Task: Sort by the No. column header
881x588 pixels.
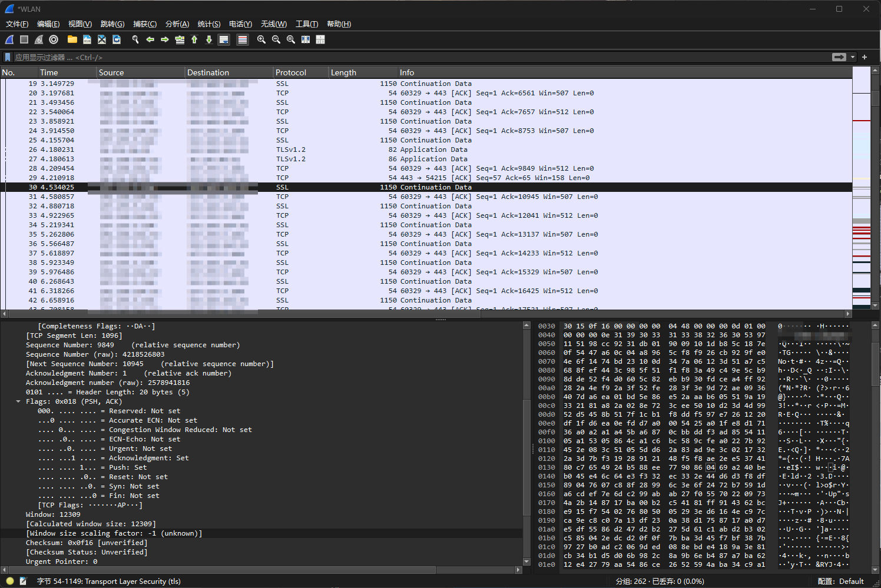Action: (x=19, y=72)
